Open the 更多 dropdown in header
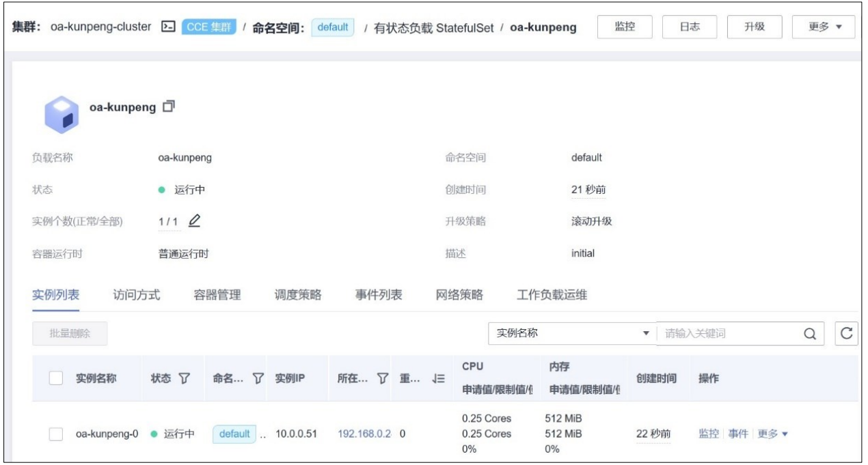868x465 pixels. click(824, 27)
